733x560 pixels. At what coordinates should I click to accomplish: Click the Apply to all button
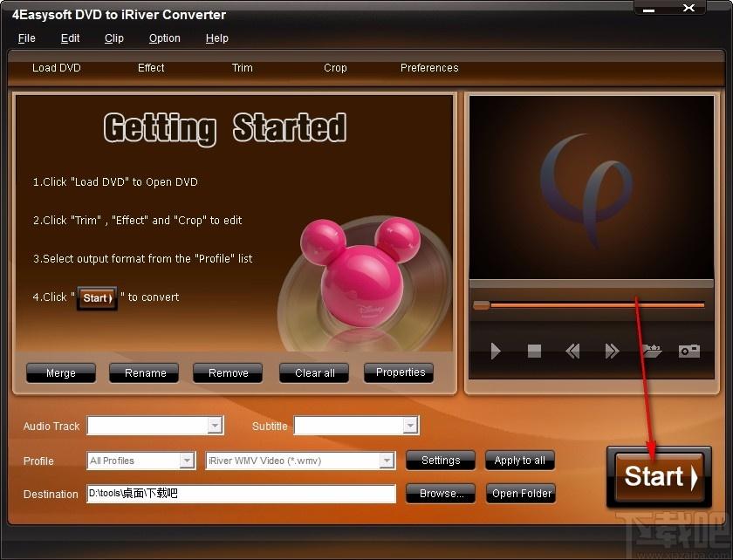(x=520, y=461)
